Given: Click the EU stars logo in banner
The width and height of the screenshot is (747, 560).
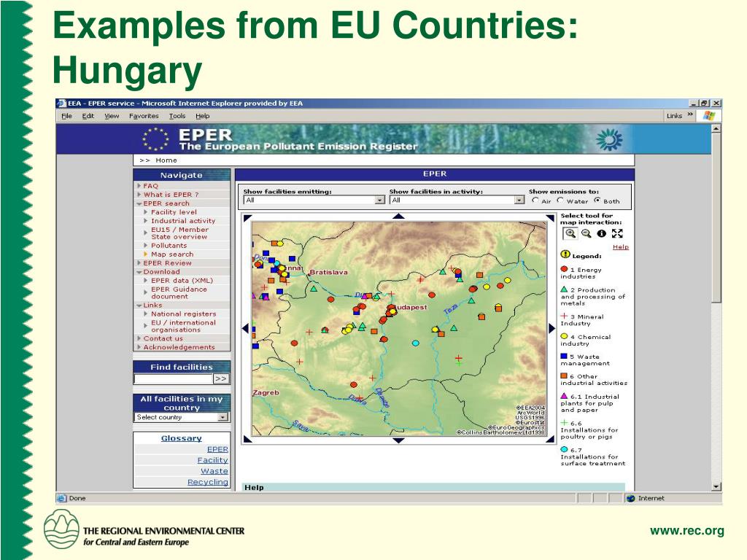Looking at the screenshot, I should pos(155,139).
